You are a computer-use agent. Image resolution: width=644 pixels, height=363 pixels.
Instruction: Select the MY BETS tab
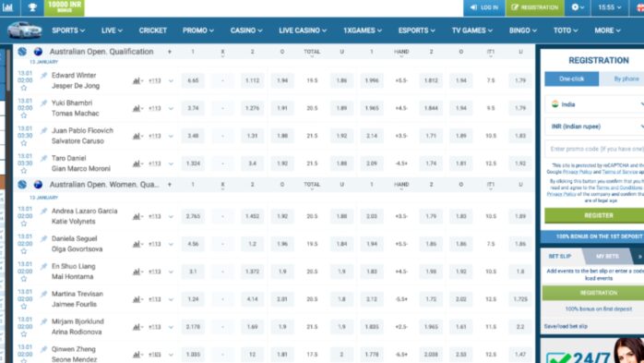click(607, 256)
